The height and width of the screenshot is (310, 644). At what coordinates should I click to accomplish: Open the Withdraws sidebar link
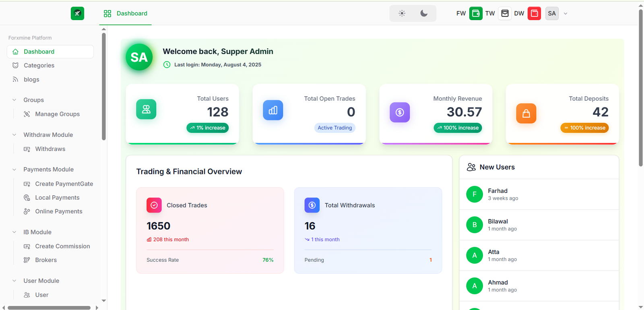[x=50, y=149]
